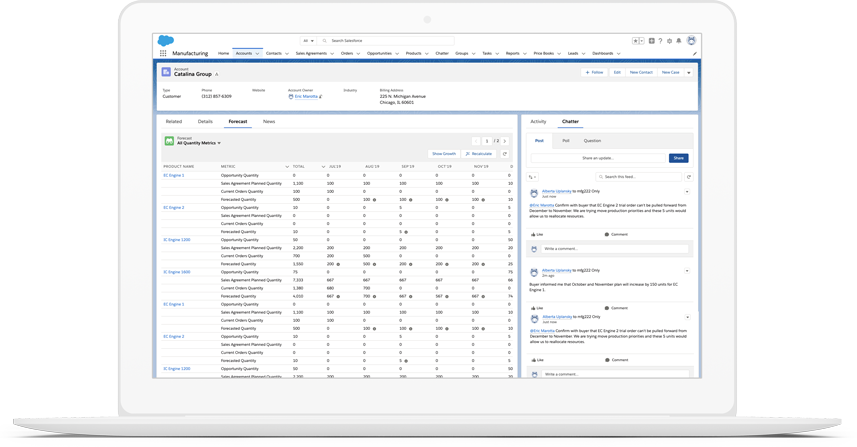Open the user profile avatar
This screenshot has height=447, width=857.
[691, 41]
